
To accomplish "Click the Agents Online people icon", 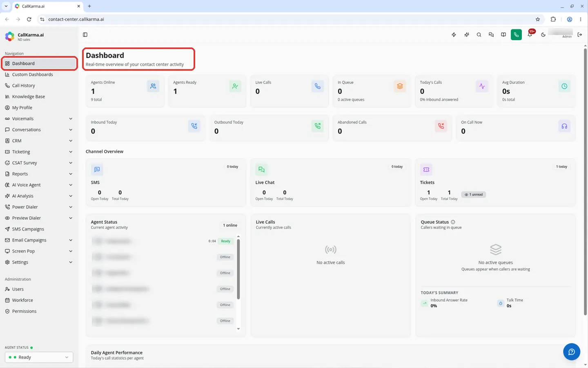I will click(153, 86).
